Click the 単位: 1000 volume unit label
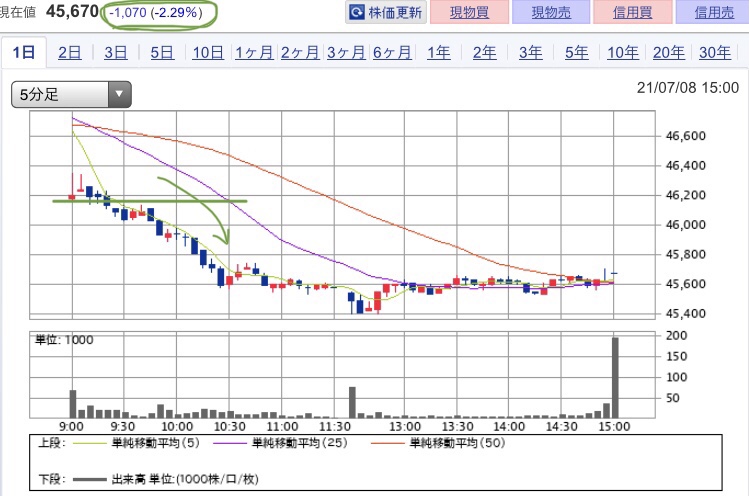 pos(64,340)
